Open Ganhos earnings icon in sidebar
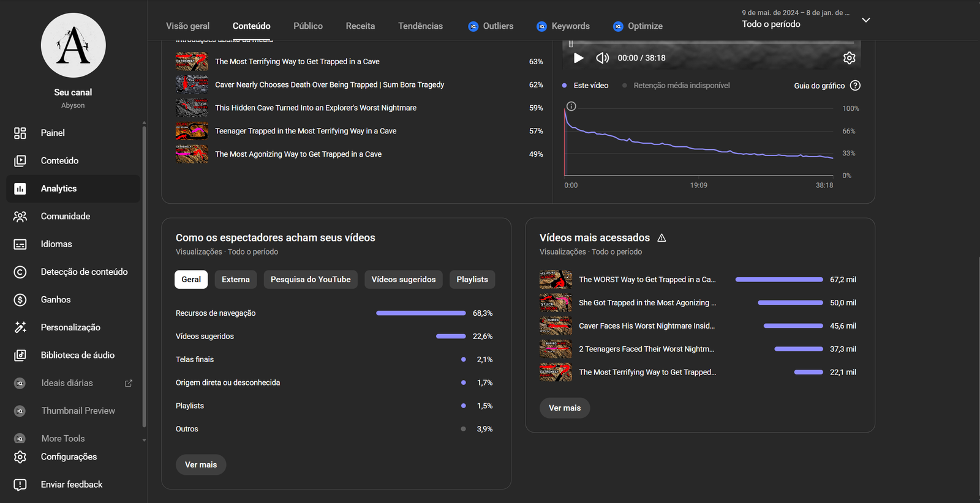The width and height of the screenshot is (980, 503). 20,300
